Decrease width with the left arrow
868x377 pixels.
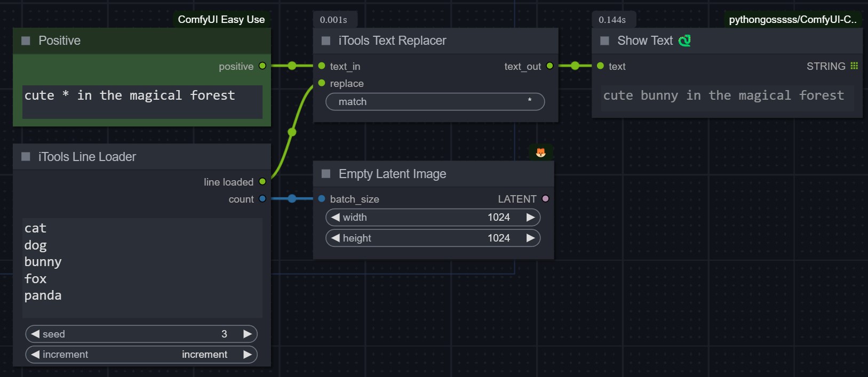(x=336, y=217)
